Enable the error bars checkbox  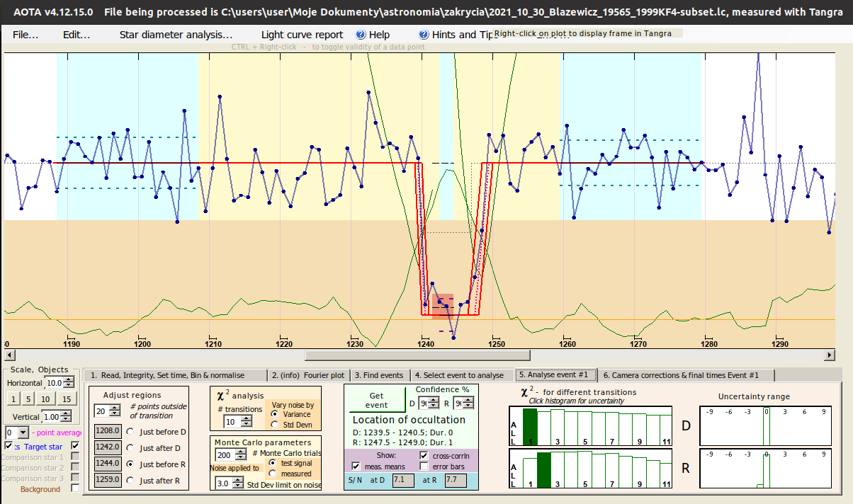click(x=424, y=466)
